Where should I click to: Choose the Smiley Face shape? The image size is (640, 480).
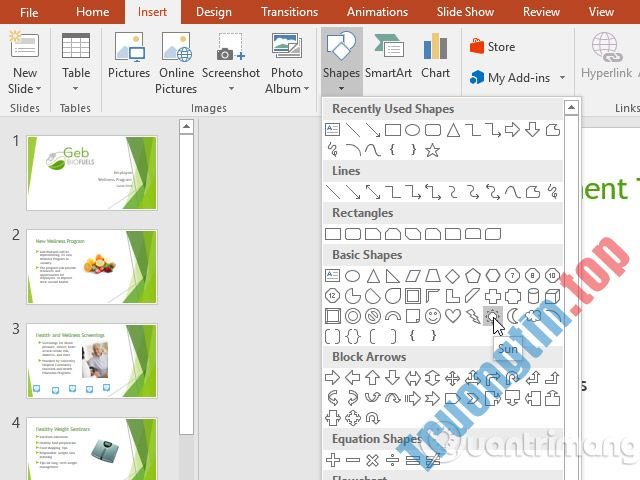(x=433, y=316)
